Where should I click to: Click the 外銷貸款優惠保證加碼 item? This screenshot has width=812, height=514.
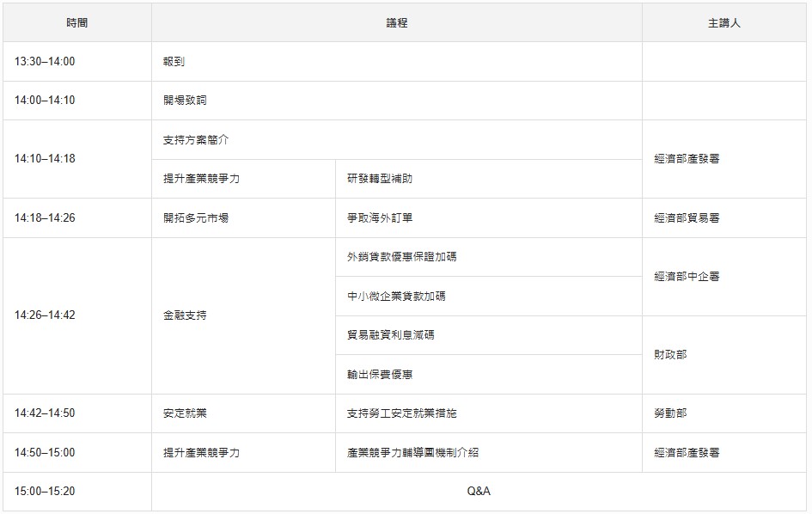click(x=408, y=257)
